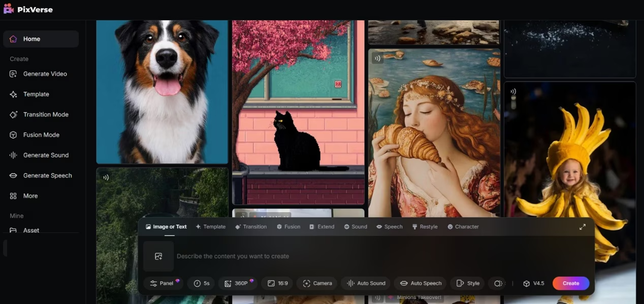This screenshot has height=304, width=644.
Task: Open the Style selector
Action: click(x=467, y=283)
